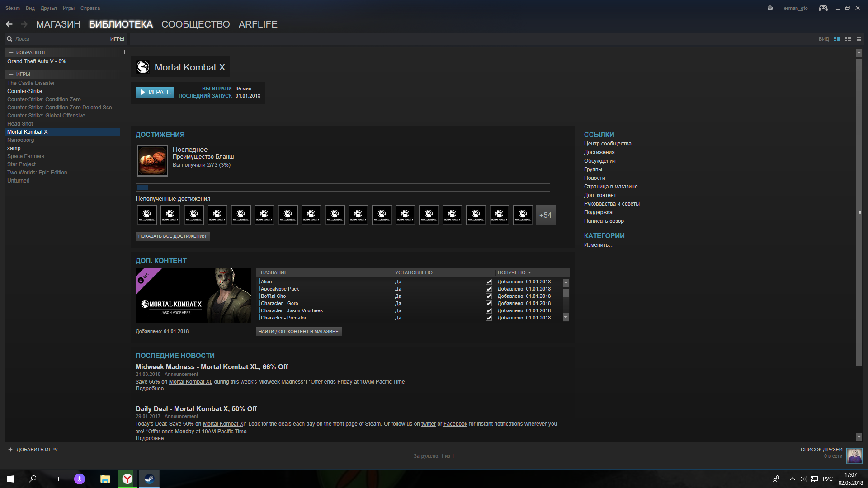Switch to detail view mode icon
868x488 pixels.
pos(837,39)
